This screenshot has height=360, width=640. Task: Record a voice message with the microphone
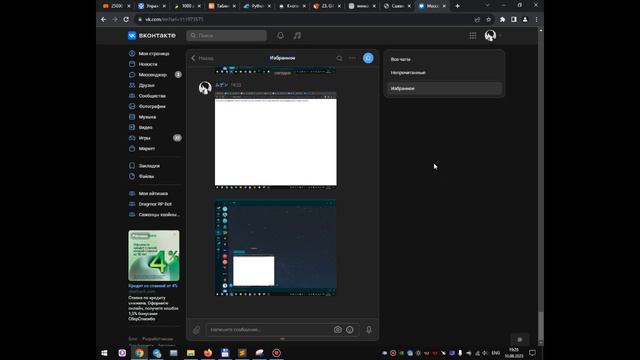(369, 330)
